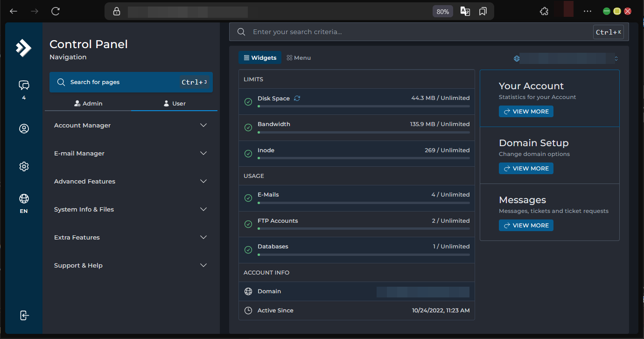
Task: Click the globe icon in domain selector
Action: pyautogui.click(x=517, y=58)
